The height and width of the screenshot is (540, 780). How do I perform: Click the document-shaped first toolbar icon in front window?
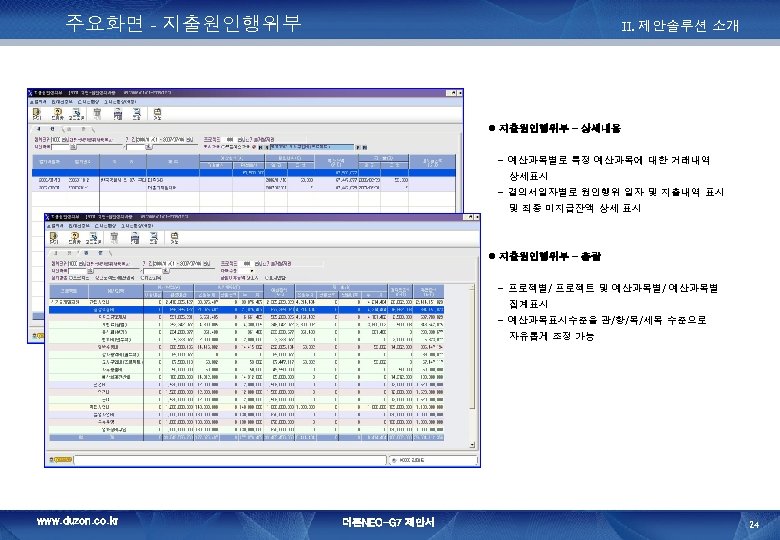click(x=53, y=238)
